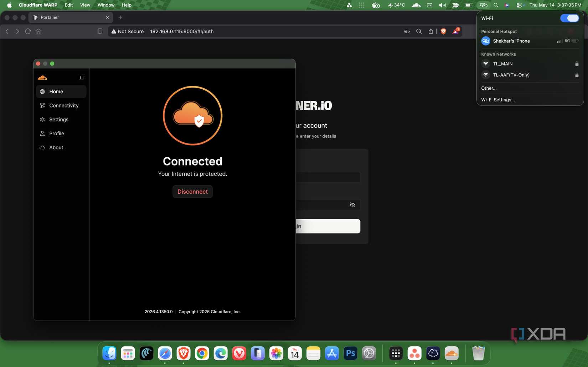Click the password key icon in address bar
Viewport: 588px width, 367px height.
(407, 31)
